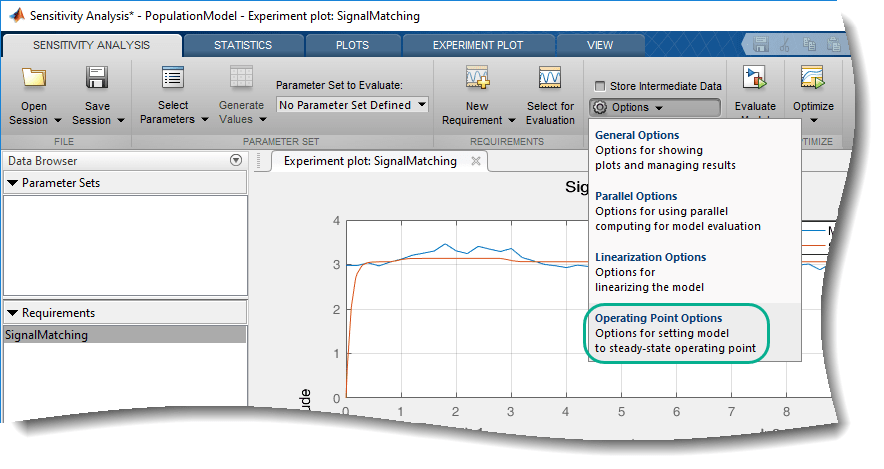Switch to the Statistics tab
The image size is (884, 469).
(243, 45)
